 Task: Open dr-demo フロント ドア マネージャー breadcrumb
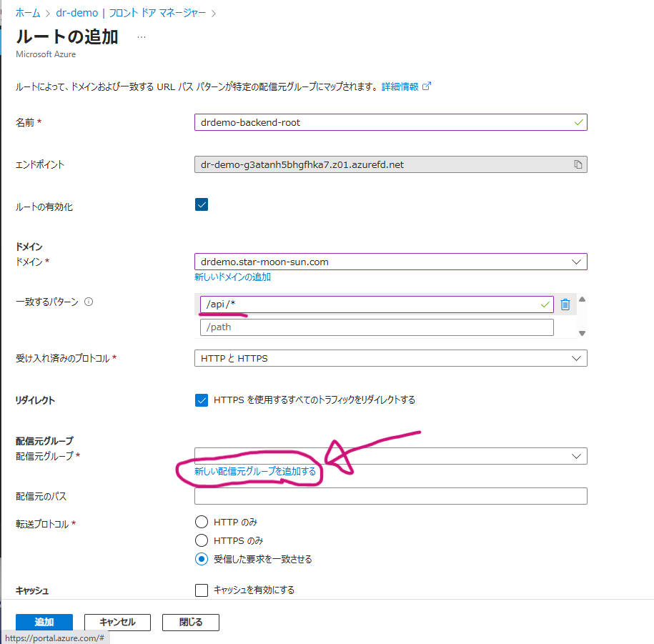(131, 13)
